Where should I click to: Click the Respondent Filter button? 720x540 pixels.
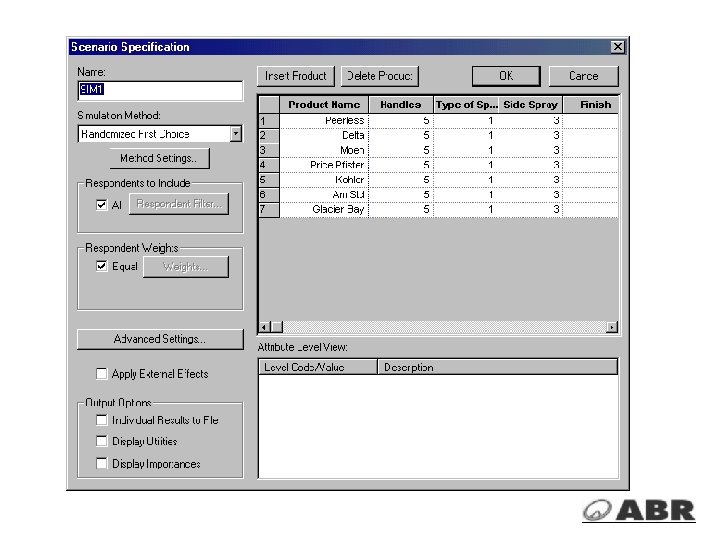[179, 204]
